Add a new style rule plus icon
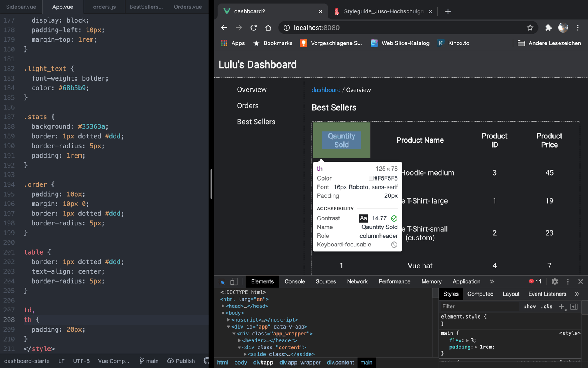Image resolution: width=588 pixels, height=368 pixels. 561,306
